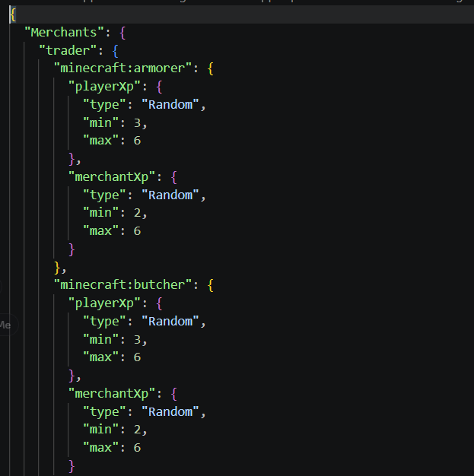
Task: Click "playerXp" key under minecraft:armorer
Action: point(104,87)
